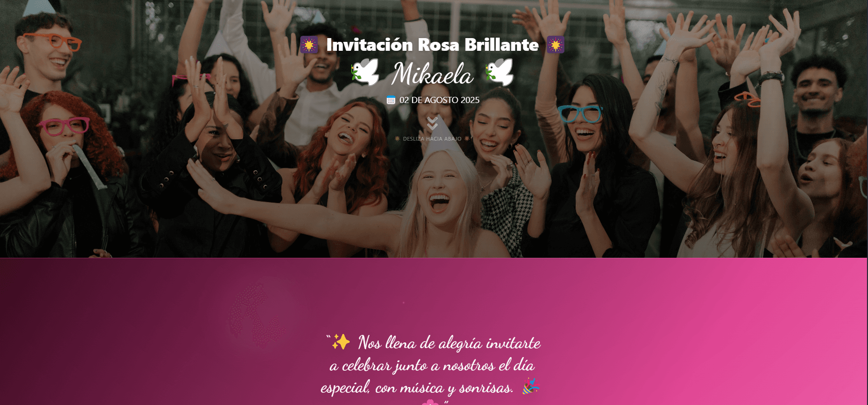Click the calendar icon beside the date

pyautogui.click(x=391, y=100)
